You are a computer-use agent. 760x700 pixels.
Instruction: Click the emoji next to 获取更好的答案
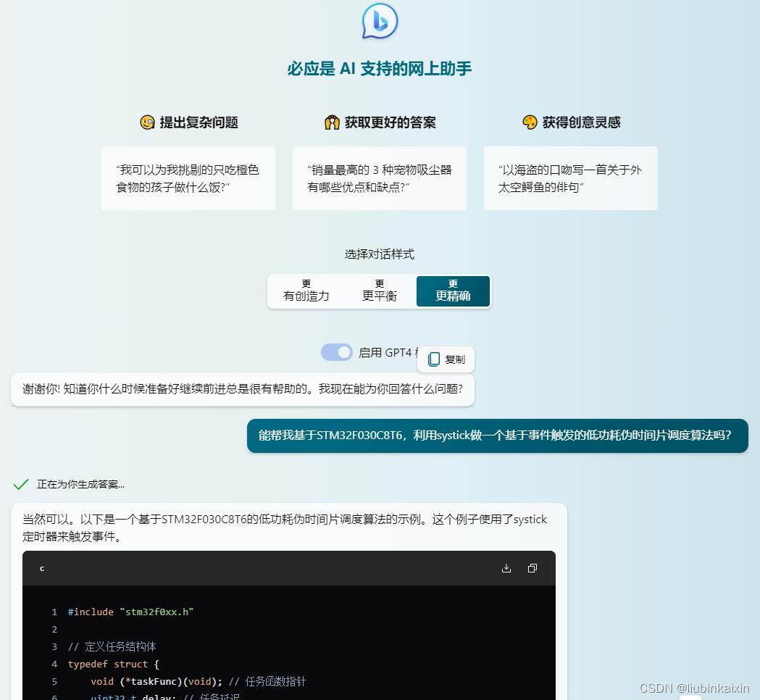coord(332,122)
